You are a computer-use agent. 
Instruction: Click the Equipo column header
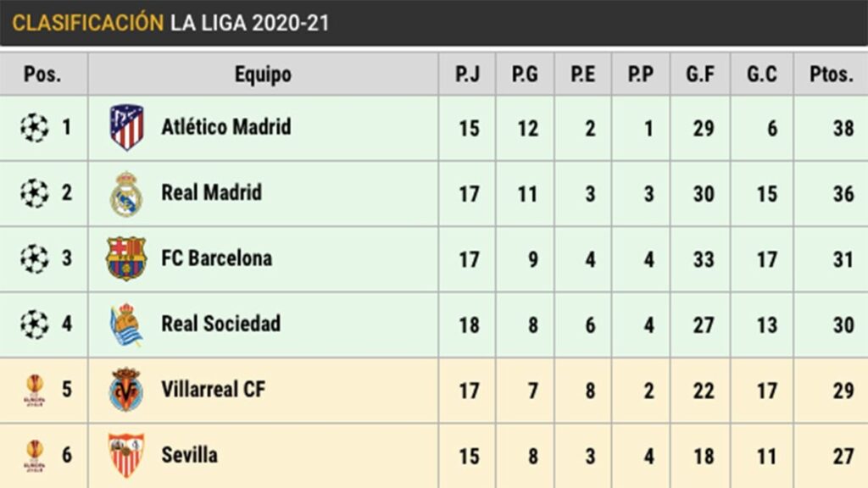263,75
